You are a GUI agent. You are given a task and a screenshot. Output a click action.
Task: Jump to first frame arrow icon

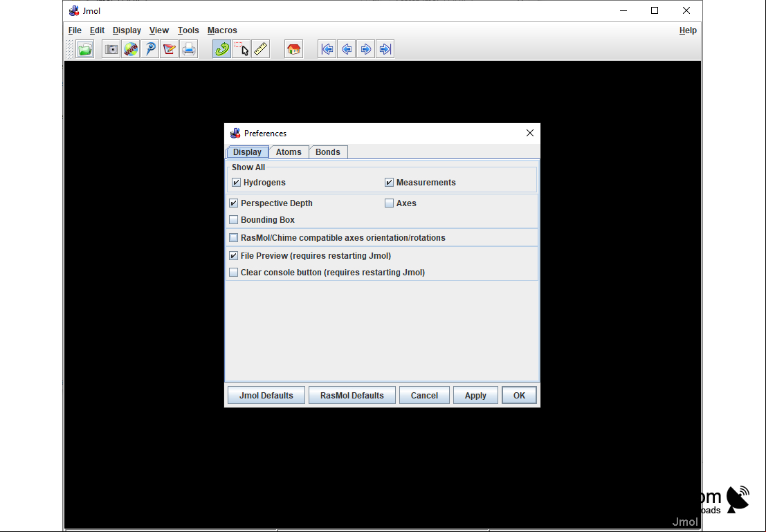327,49
